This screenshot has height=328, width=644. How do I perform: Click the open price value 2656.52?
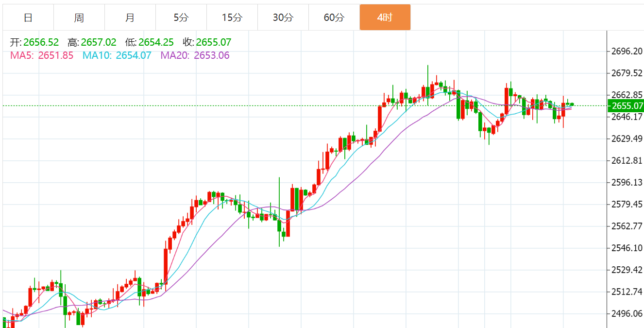point(41,42)
